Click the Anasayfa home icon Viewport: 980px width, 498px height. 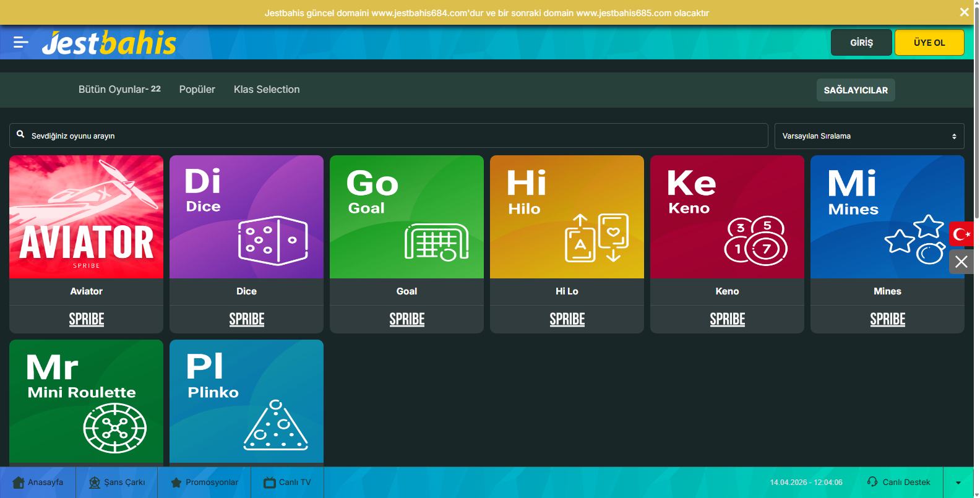(19, 483)
